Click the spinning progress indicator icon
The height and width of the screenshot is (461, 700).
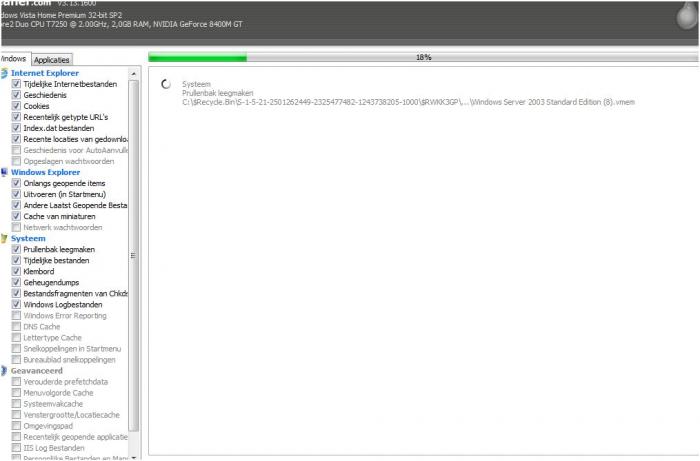click(x=166, y=84)
